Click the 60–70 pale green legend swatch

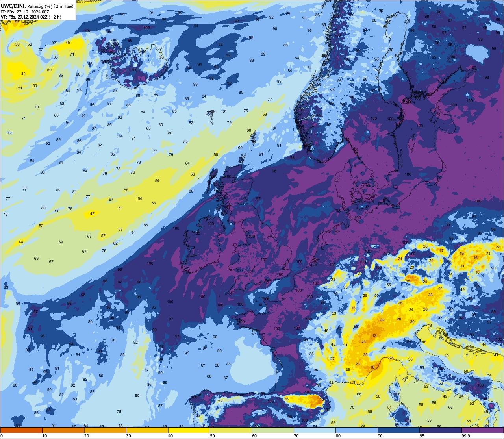273,430
